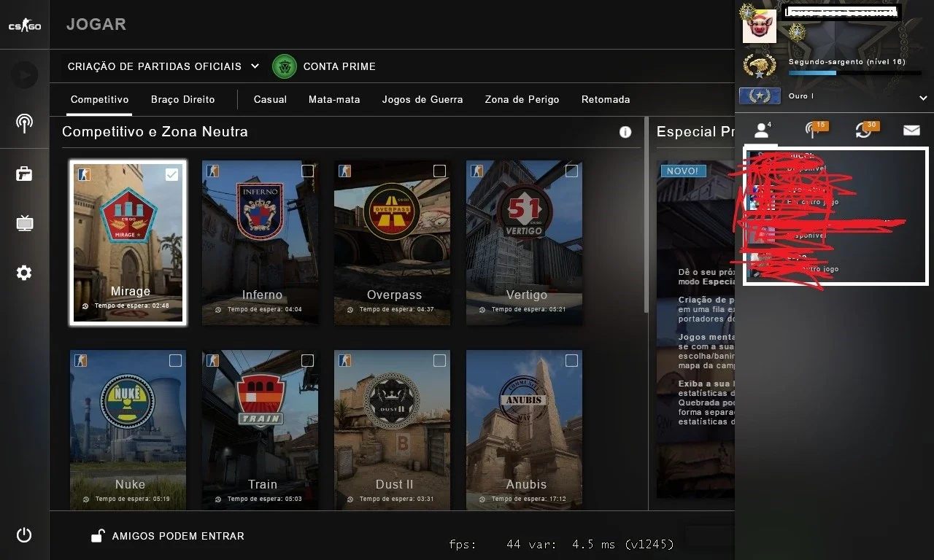This screenshot has height=560, width=934.
Task: Click the Train map emblem
Action: pyautogui.click(x=260, y=400)
